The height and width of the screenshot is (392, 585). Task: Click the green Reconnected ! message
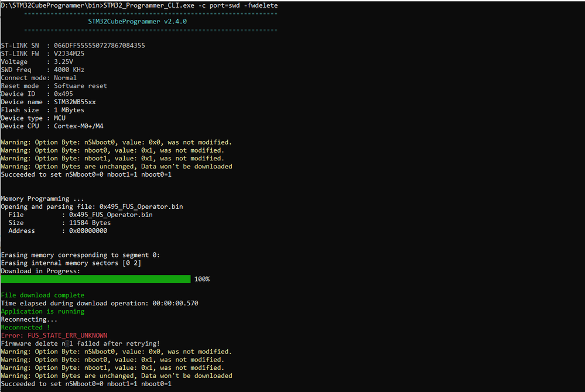tap(25, 328)
